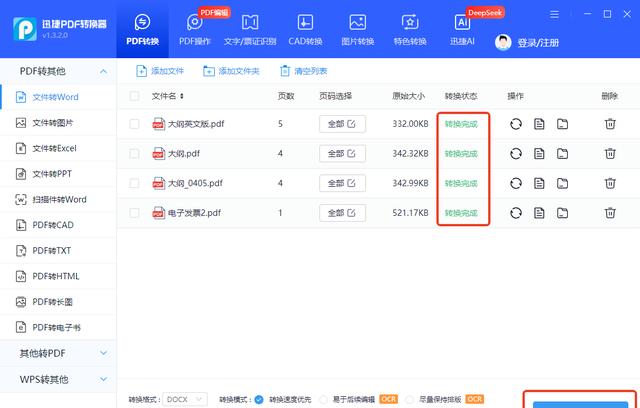
Task: Select PDF转TXT in sidebar
Action: tap(58, 251)
